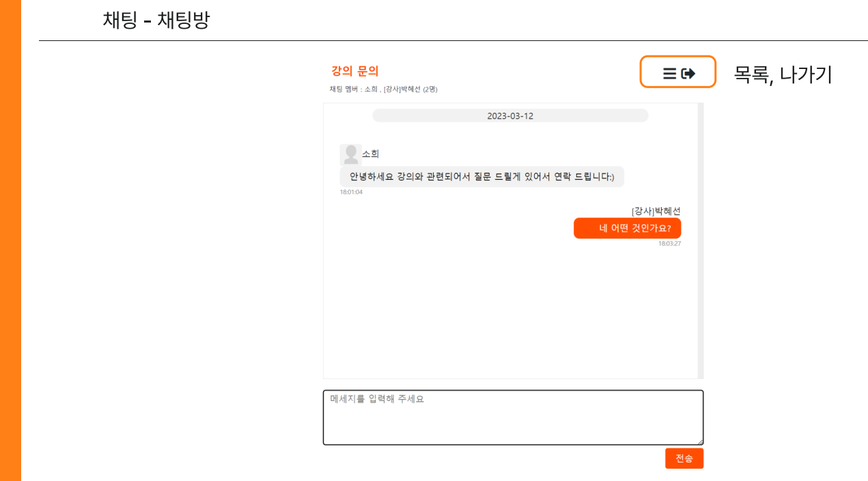Screen dimensions: 868x481
Task: Select 소희's greeting message bubble
Action: pos(482,176)
